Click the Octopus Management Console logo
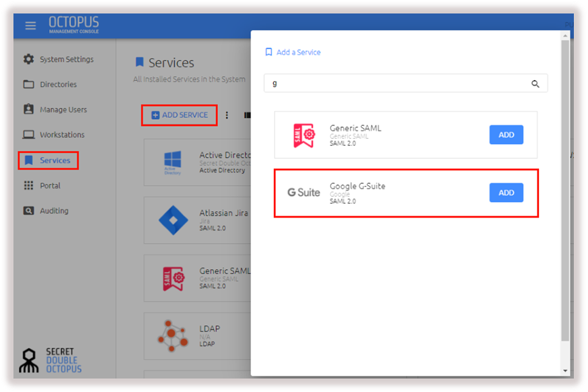 (74, 25)
